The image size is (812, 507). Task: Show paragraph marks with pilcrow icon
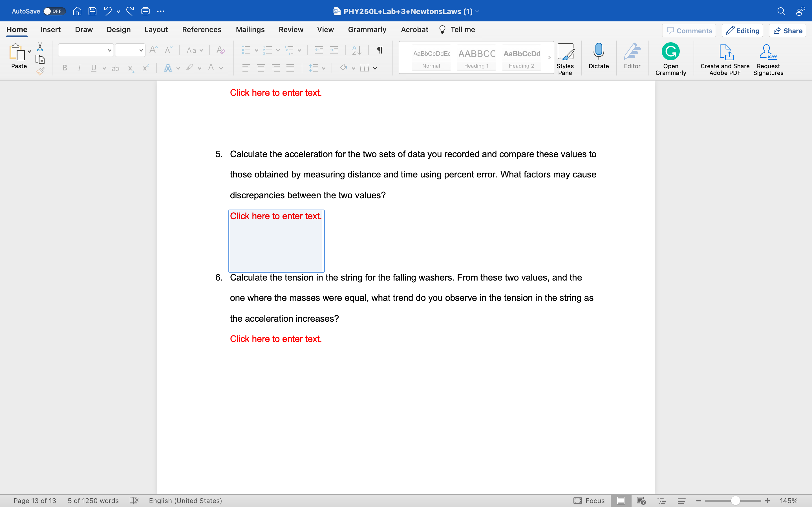click(380, 50)
